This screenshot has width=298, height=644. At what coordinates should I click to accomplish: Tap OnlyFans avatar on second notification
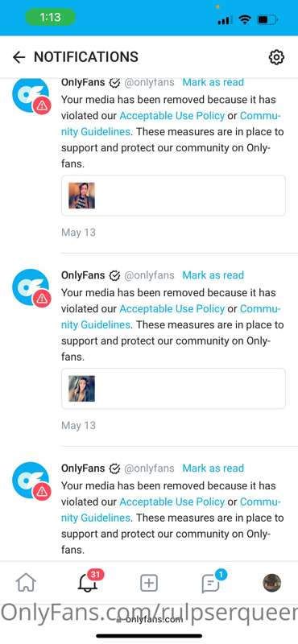[31, 288]
